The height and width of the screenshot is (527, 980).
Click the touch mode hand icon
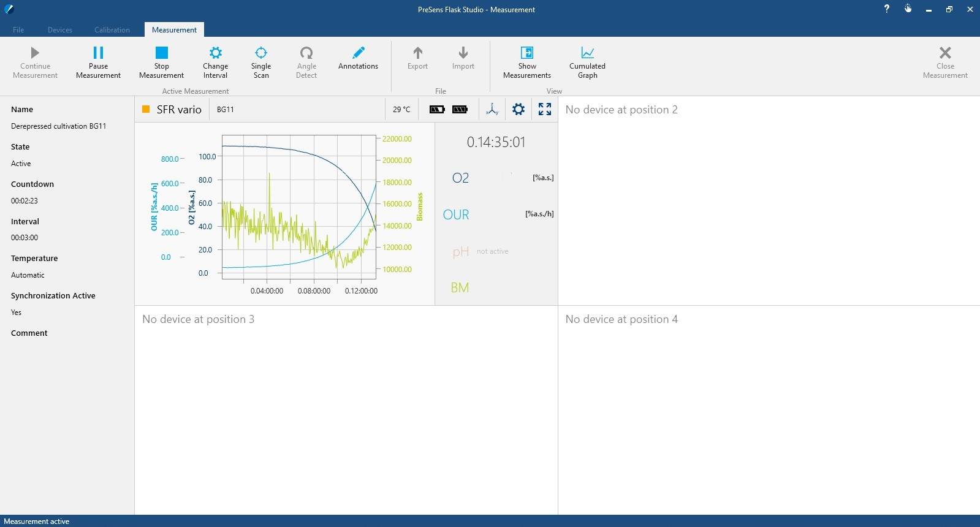[908, 9]
